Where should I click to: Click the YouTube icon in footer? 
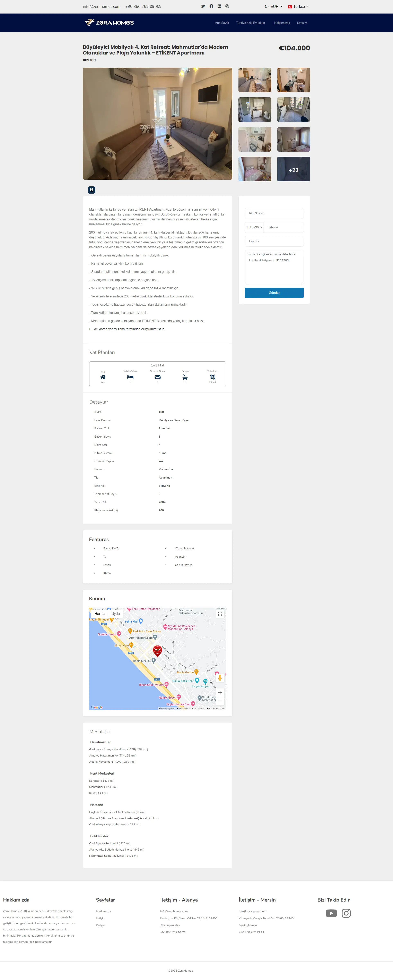[331, 913]
